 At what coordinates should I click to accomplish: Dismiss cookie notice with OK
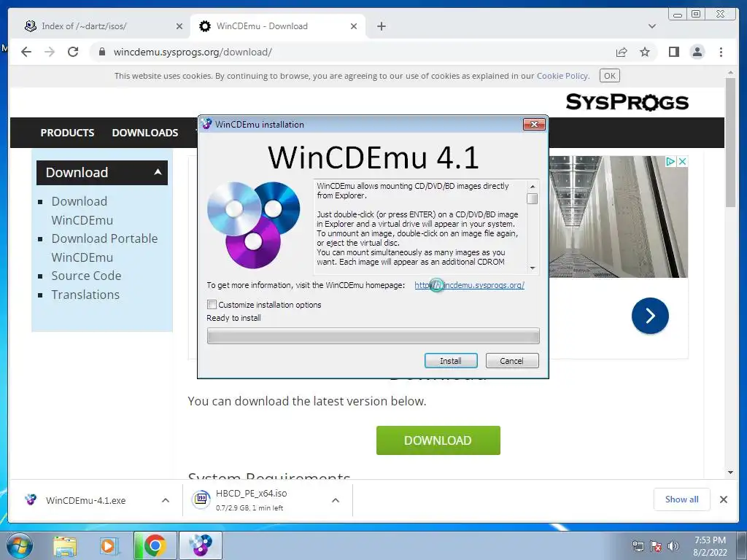[609, 76]
